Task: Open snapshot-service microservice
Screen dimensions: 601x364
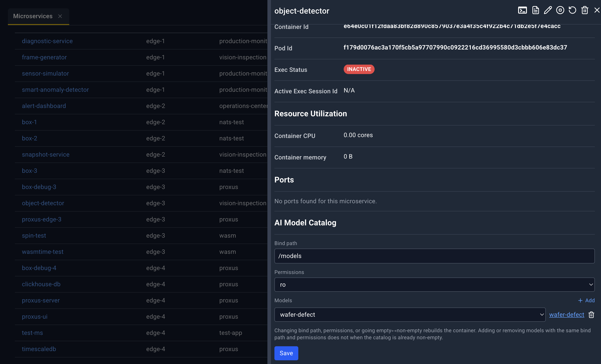Action: (x=46, y=154)
